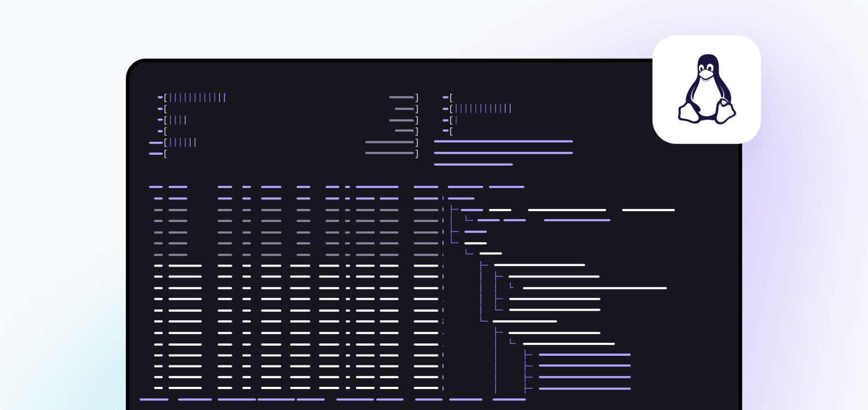The image size is (868, 410).
Task: Click the first column header in process table
Action: coord(156,187)
